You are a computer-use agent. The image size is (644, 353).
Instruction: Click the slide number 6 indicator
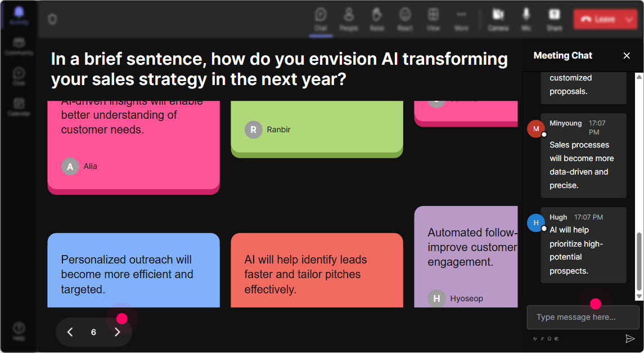(x=93, y=332)
